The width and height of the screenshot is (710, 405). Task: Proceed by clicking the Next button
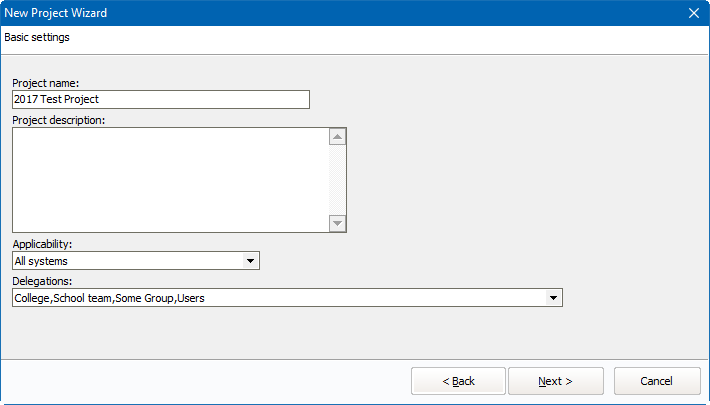555,381
